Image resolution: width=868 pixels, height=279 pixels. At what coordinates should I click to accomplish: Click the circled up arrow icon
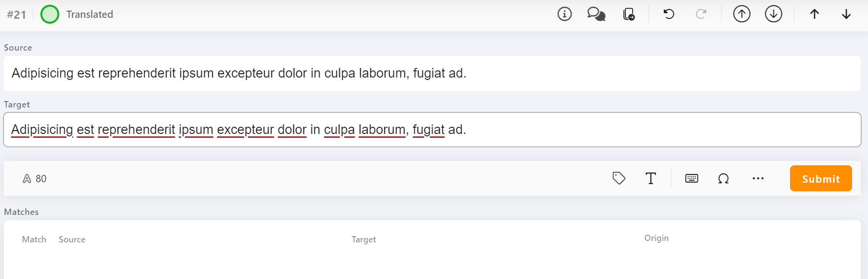pos(741,14)
